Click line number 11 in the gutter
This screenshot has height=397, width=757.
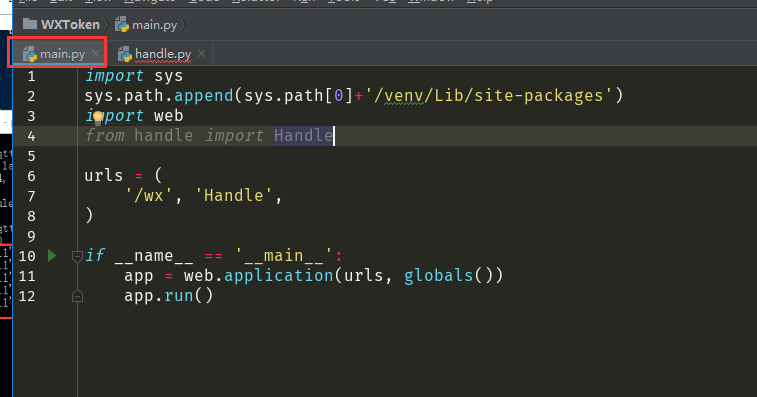tap(27, 276)
